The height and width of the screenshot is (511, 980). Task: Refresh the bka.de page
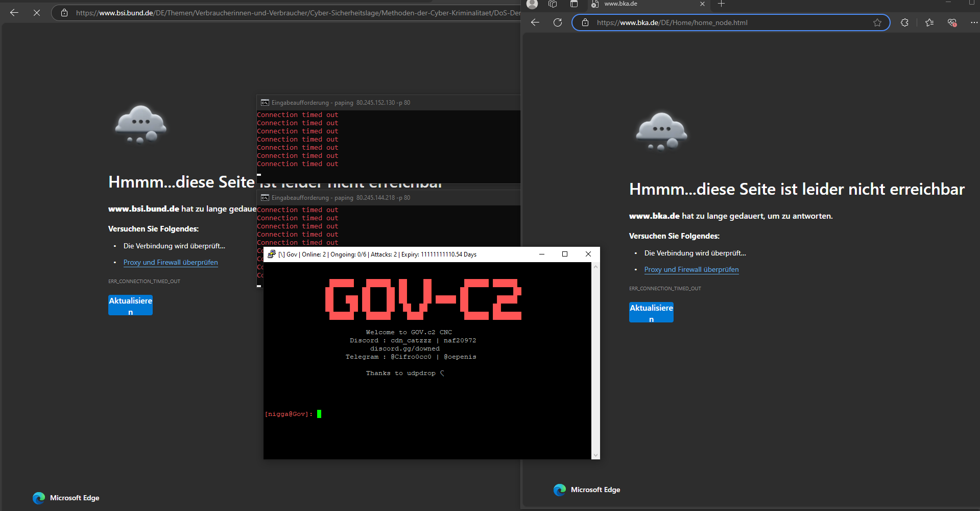558,22
